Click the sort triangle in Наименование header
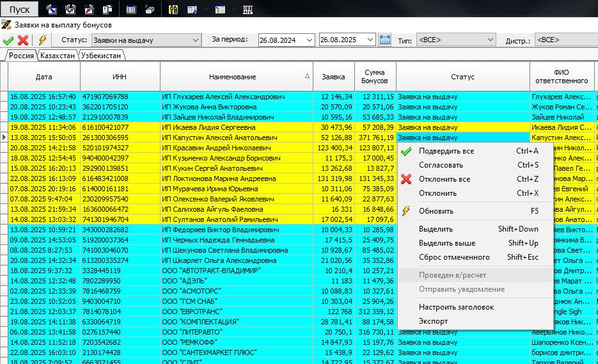Screen dimensions: 598x364 tap(307, 76)
